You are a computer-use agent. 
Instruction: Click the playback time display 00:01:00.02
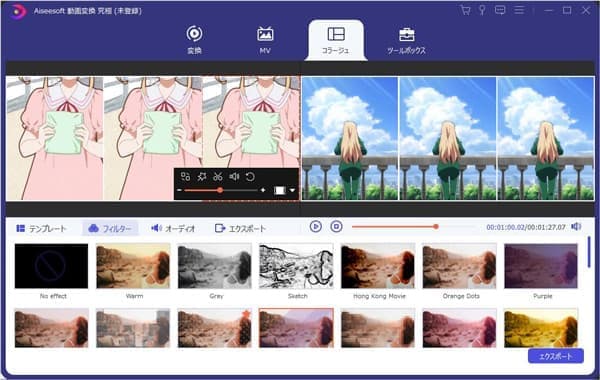(505, 227)
